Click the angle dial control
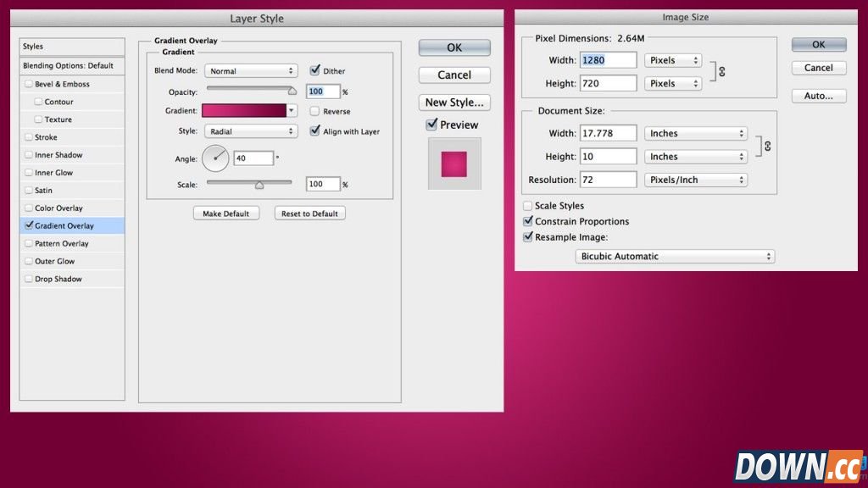The image size is (868, 488). pos(215,158)
